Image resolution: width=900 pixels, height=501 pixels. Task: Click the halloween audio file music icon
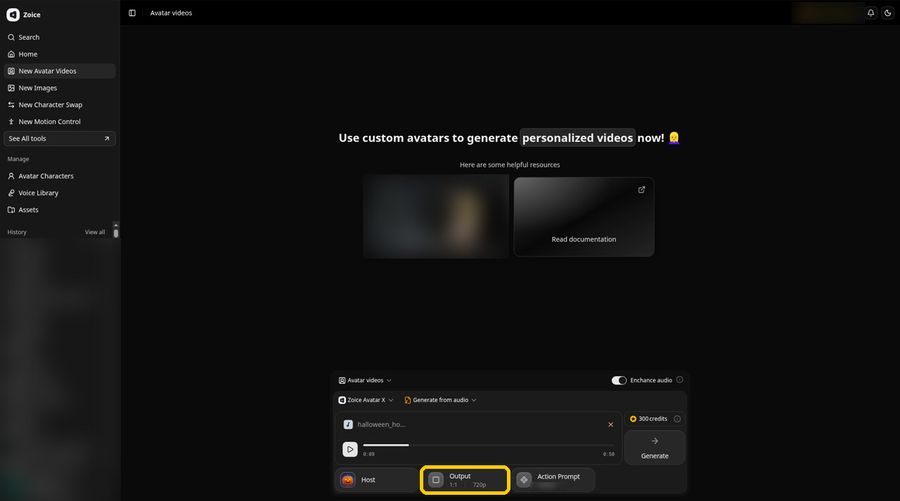pyautogui.click(x=348, y=425)
